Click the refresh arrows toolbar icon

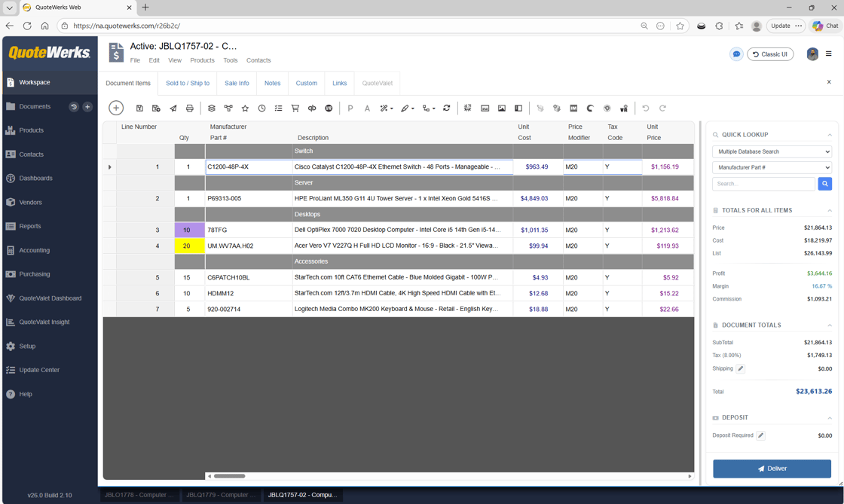[x=447, y=108]
